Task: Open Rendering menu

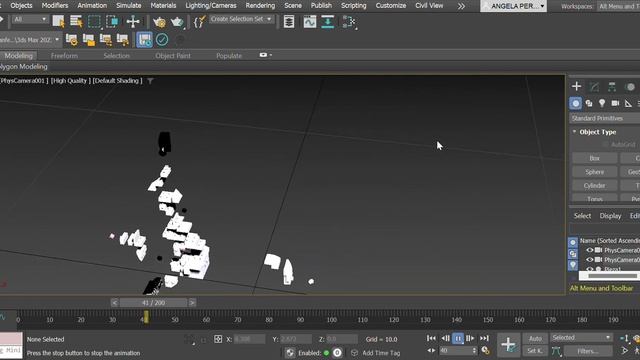Action: [x=260, y=6]
